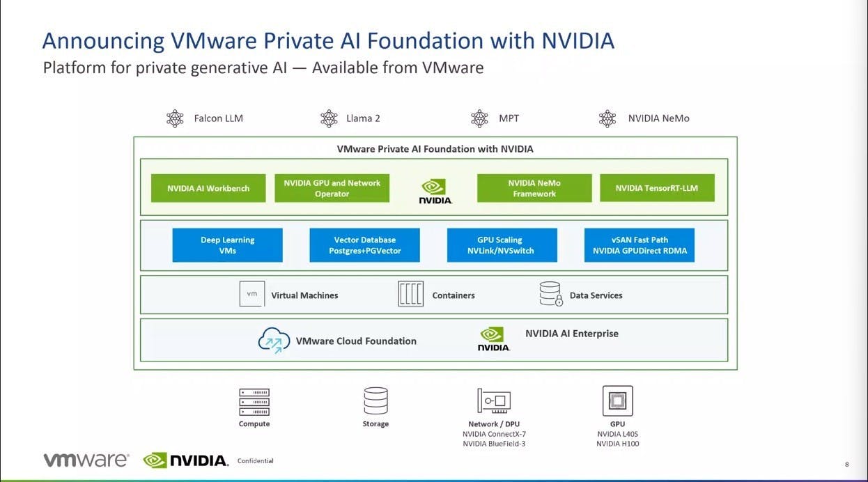Click the slide title Announcing VMware Private AI

328,40
